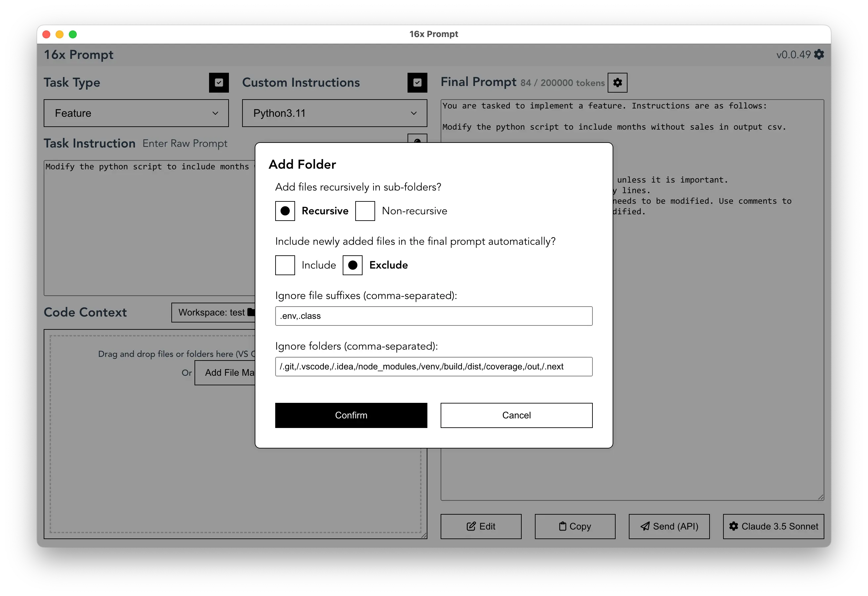868x596 pixels.
Task: Copy the final prompt
Action: (x=575, y=526)
